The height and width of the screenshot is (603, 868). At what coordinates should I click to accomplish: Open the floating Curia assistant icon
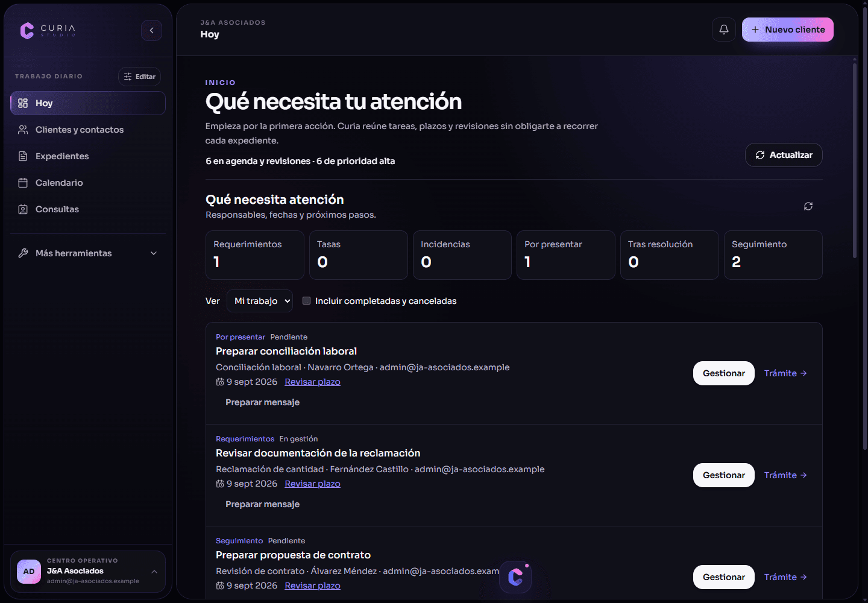[x=515, y=577]
